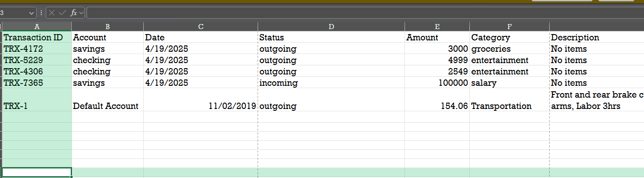Click outgoing in the TRX-1 row
The width and height of the screenshot is (644, 178).
tap(331, 100)
